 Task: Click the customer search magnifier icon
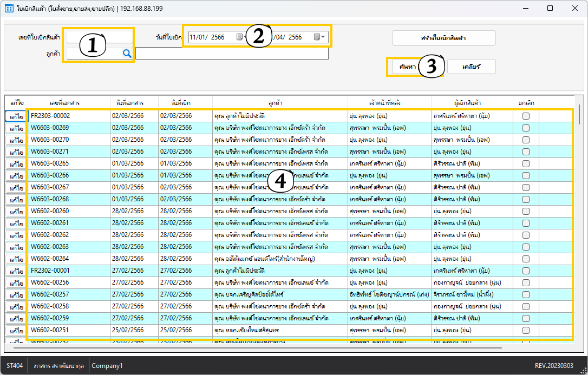pos(127,53)
